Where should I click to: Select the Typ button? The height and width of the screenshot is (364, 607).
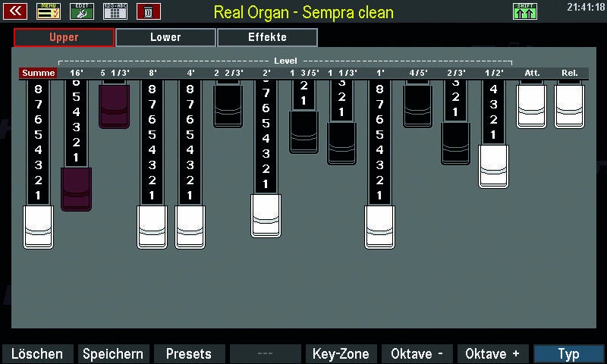coord(568,354)
